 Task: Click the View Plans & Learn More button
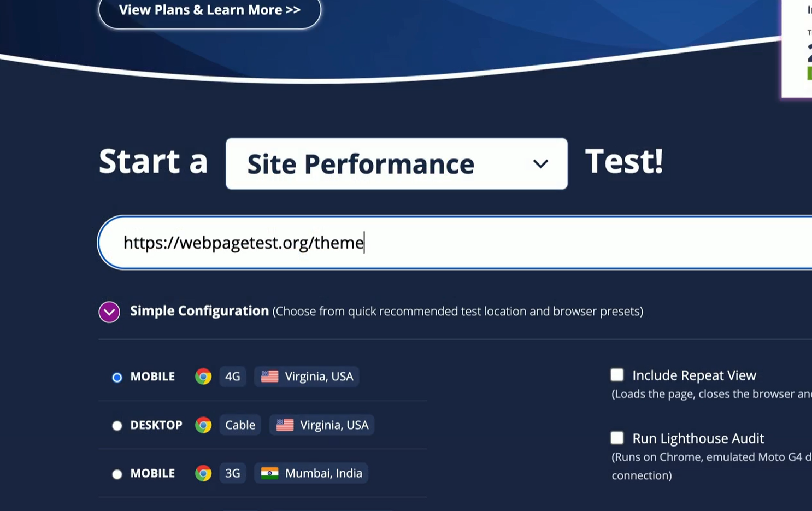coord(209,10)
